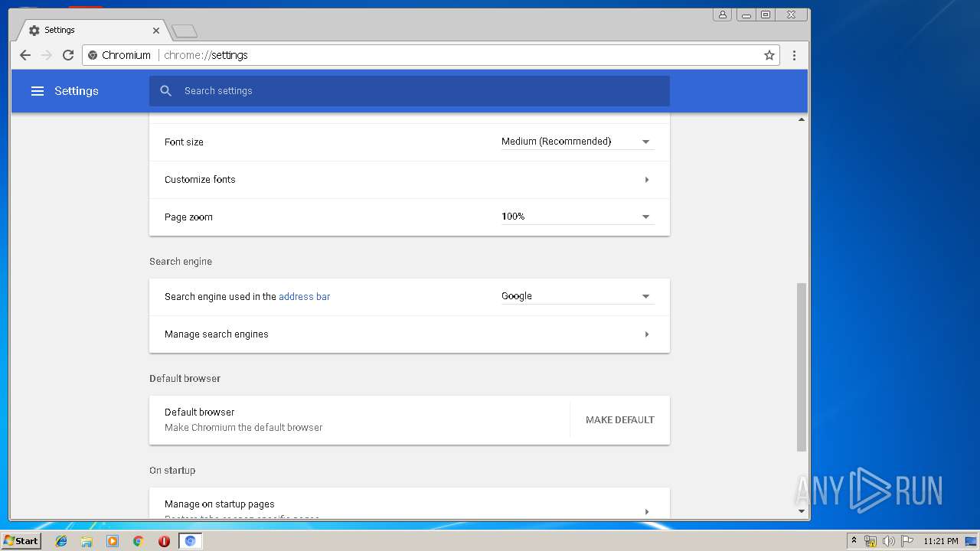The height and width of the screenshot is (551, 980).
Task: Click the On startup section heading
Action: coord(172,471)
